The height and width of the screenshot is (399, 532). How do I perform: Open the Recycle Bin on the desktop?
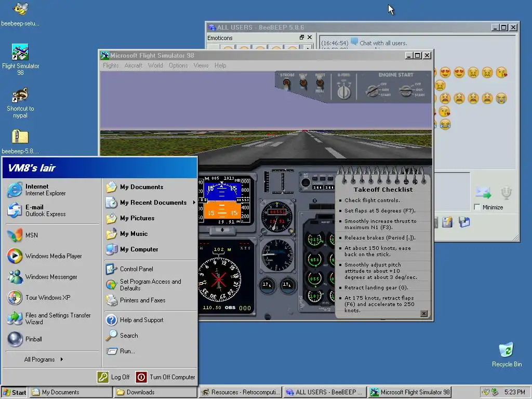(507, 354)
